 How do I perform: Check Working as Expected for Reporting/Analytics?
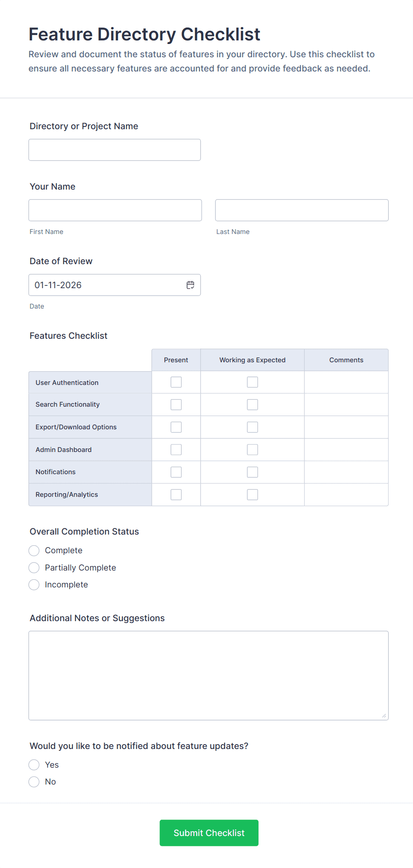click(253, 495)
